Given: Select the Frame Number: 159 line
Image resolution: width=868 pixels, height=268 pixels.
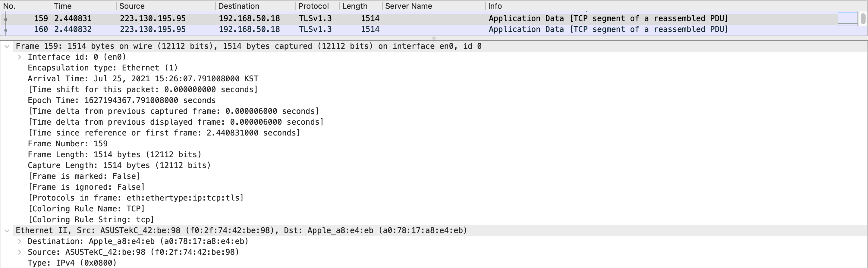Looking at the screenshot, I should (x=68, y=144).
